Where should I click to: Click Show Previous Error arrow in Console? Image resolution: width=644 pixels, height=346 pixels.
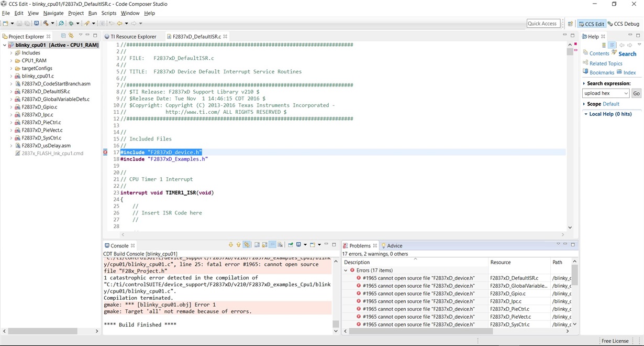pos(239,245)
